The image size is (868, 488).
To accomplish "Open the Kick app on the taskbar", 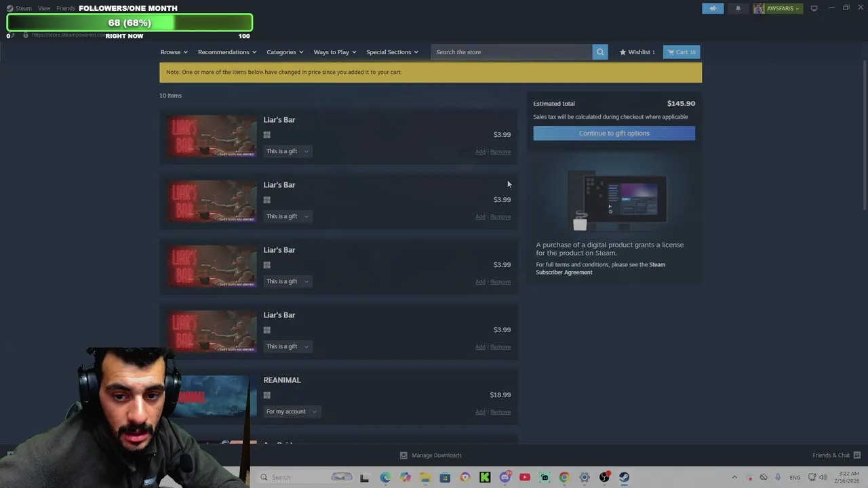I will 485,477.
